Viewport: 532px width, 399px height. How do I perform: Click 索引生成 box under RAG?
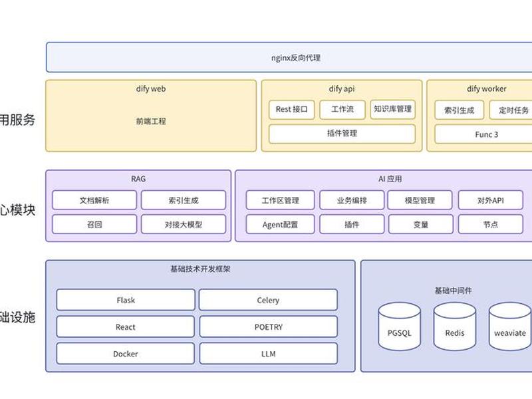(x=184, y=200)
